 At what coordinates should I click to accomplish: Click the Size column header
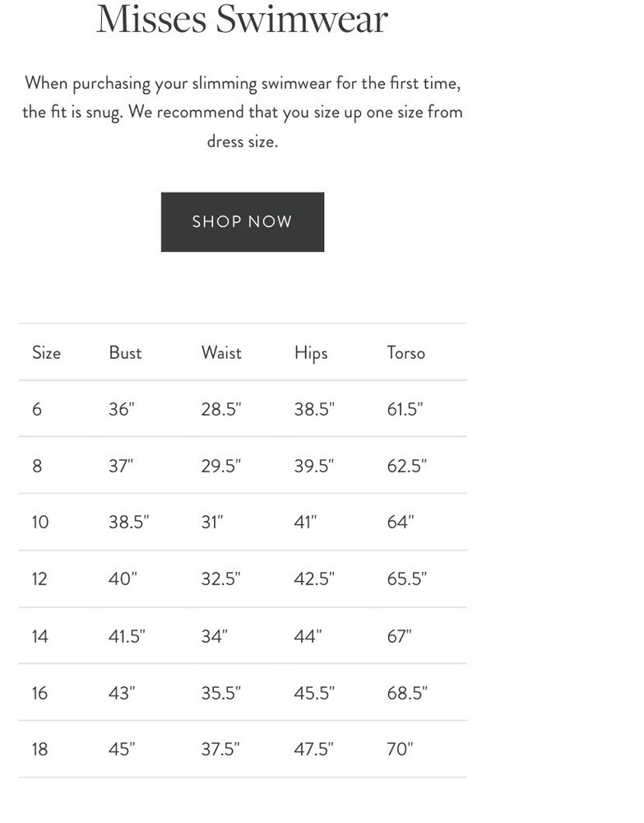pyautogui.click(x=46, y=352)
